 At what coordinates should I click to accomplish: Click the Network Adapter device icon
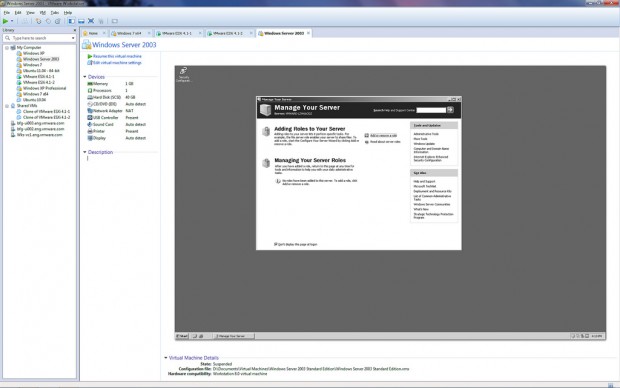point(90,111)
